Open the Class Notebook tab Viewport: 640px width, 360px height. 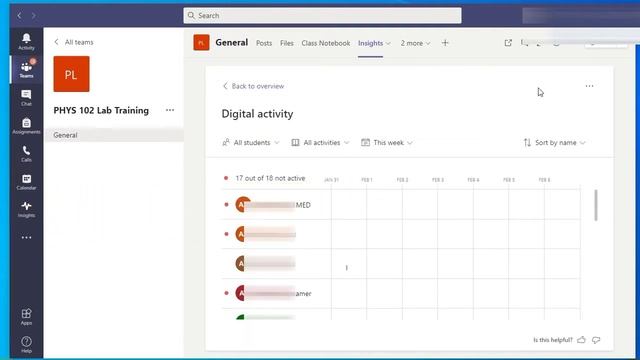tap(326, 43)
